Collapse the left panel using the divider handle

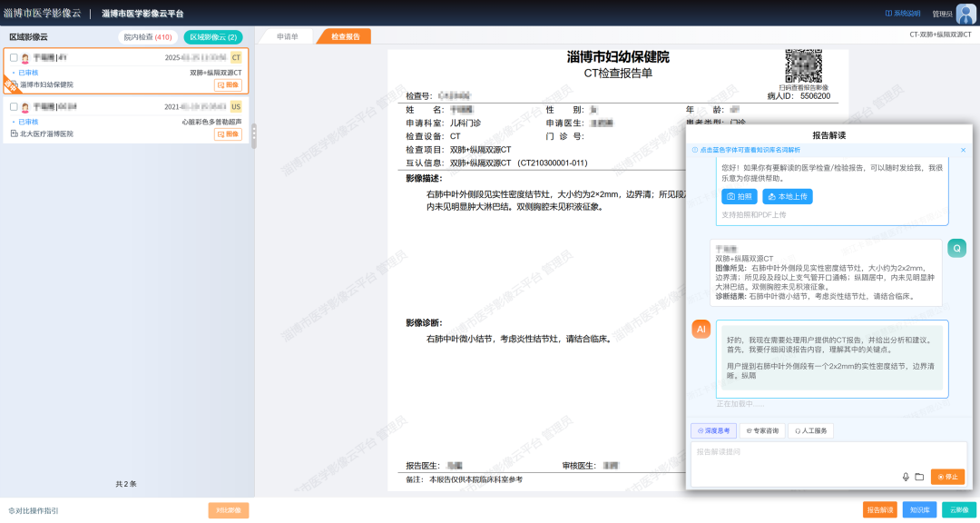tap(254, 136)
